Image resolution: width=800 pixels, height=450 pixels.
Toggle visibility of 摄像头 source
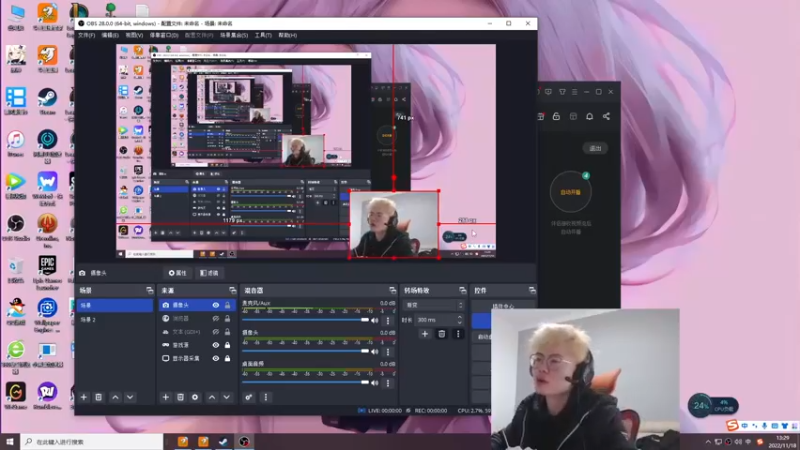(216, 305)
